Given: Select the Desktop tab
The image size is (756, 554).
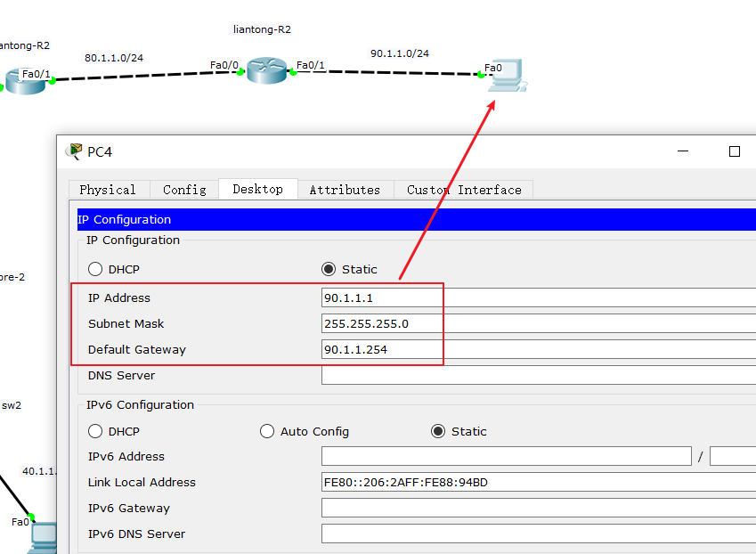Looking at the screenshot, I should [x=258, y=189].
